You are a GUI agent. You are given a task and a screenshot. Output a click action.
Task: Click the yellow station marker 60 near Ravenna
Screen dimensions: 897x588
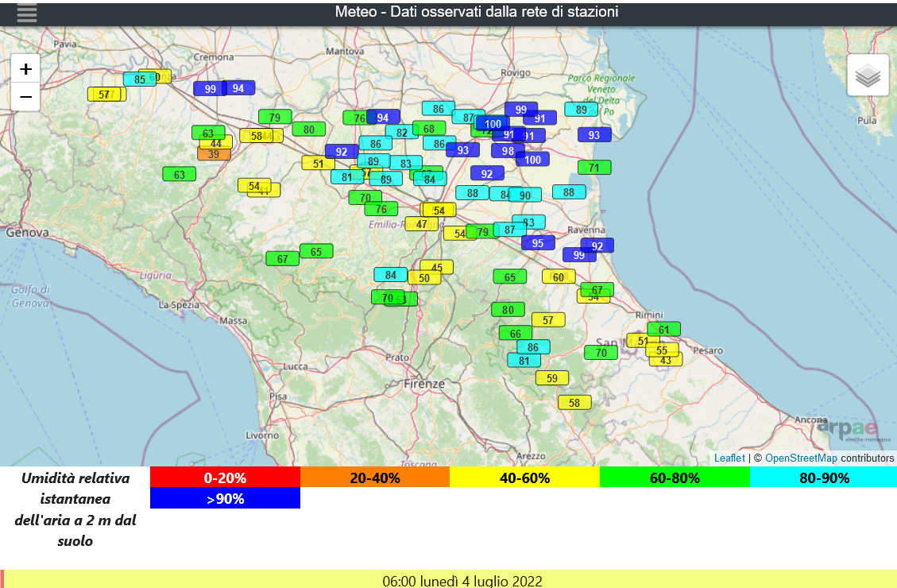tap(559, 277)
